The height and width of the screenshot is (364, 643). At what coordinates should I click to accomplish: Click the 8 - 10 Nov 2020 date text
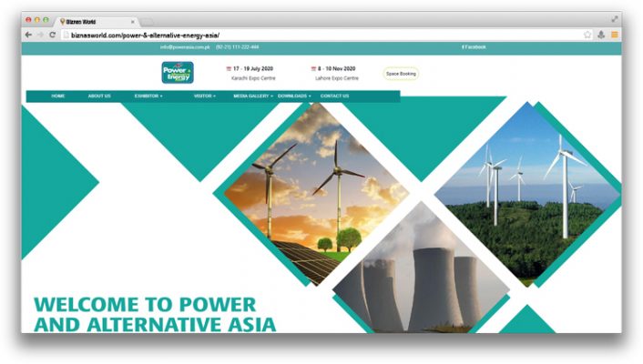337,69
